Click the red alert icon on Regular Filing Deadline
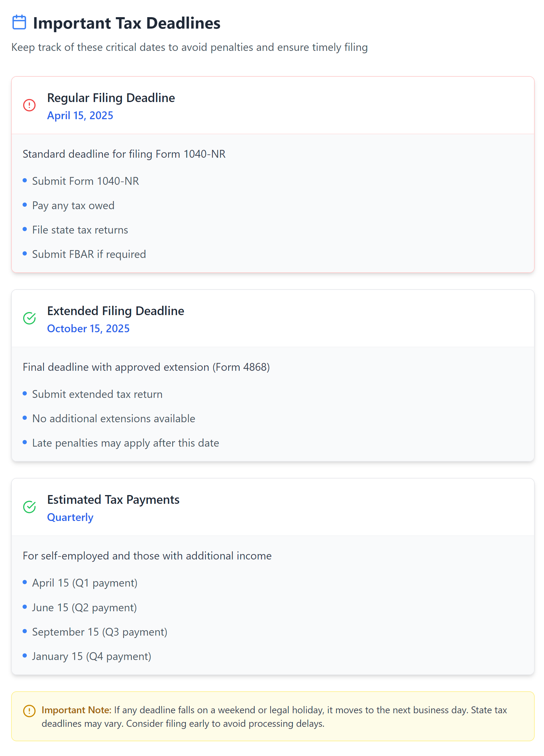The width and height of the screenshot is (544, 756). coord(29,105)
